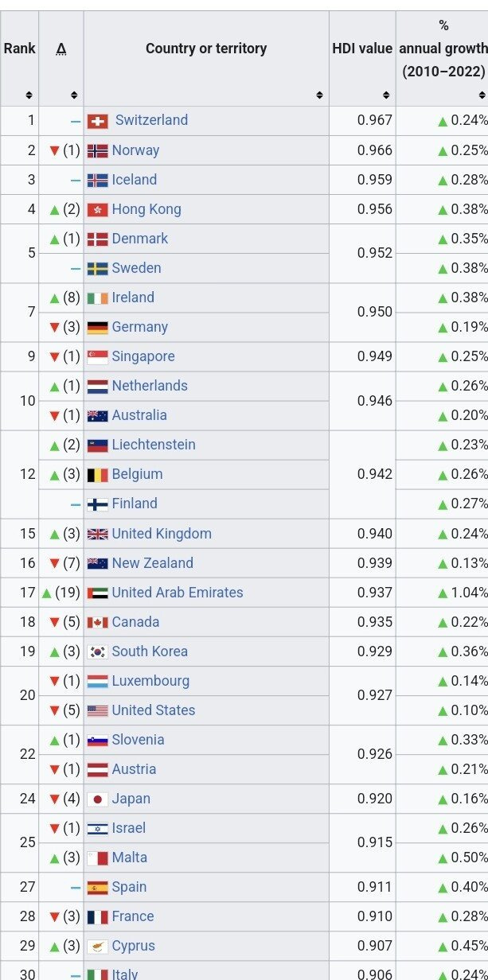
Task: Click the Ireland flag icon
Action: (x=97, y=298)
